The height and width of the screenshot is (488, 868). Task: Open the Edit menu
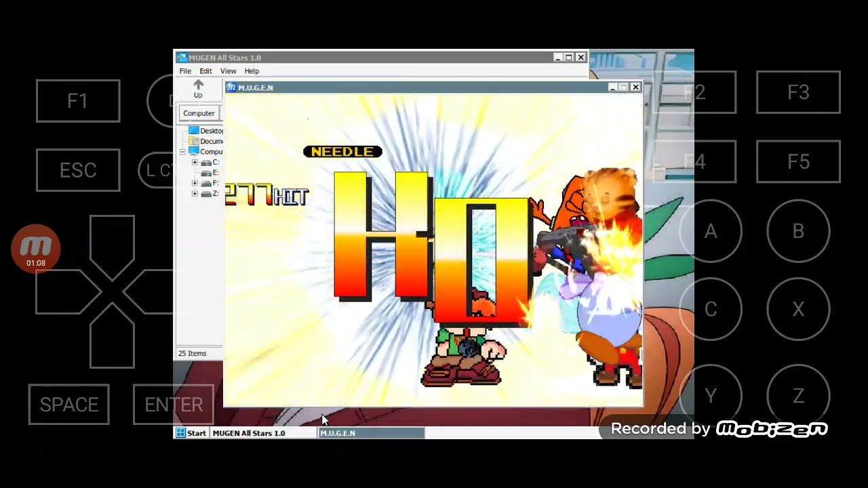point(205,71)
